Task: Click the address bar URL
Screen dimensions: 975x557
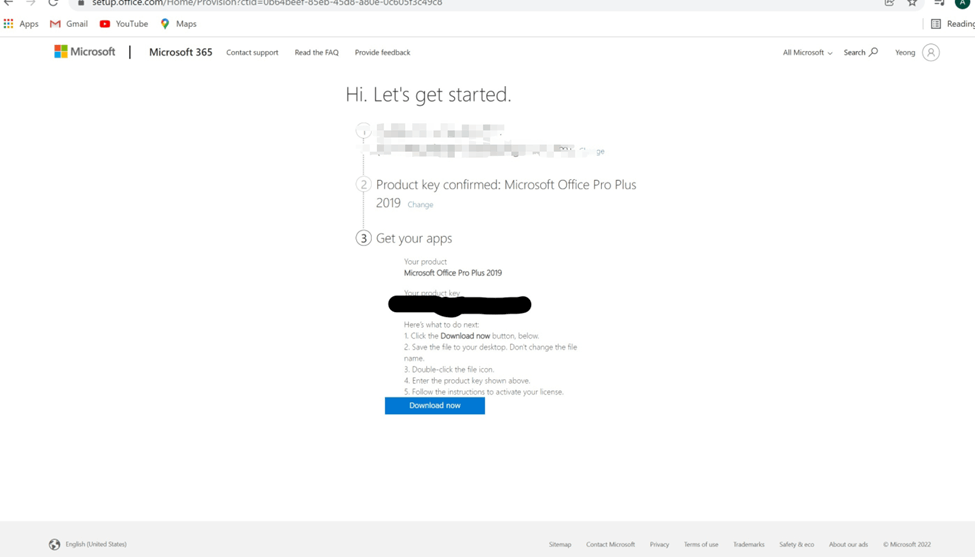Action: click(267, 3)
